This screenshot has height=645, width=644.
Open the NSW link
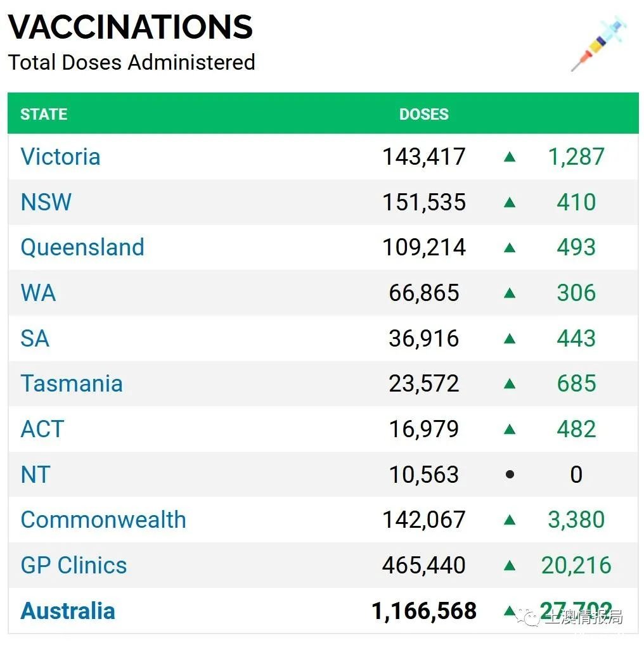coord(46,202)
